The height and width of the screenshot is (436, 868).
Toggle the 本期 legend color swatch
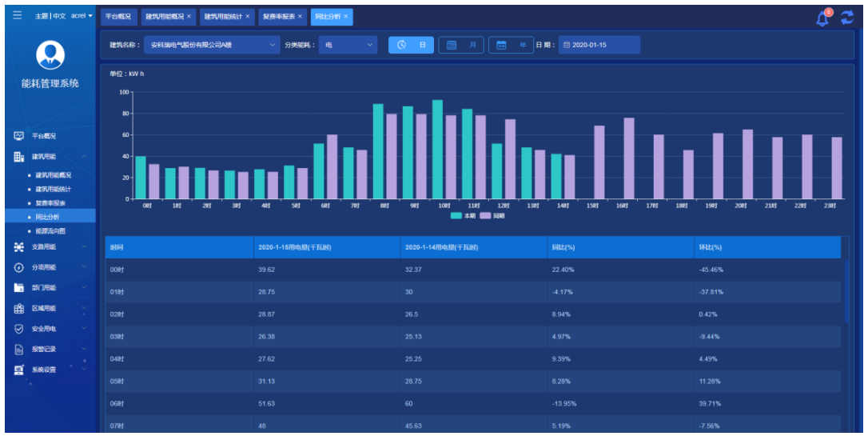456,215
